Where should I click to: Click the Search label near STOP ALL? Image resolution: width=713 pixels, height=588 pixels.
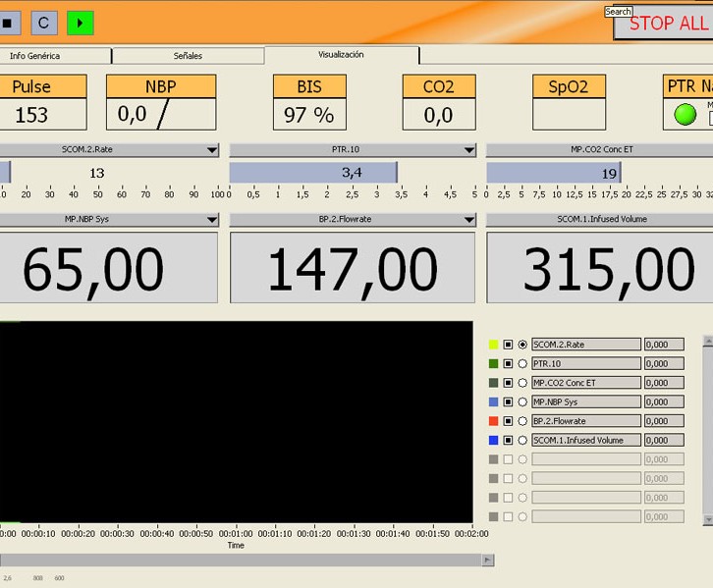pos(618,12)
